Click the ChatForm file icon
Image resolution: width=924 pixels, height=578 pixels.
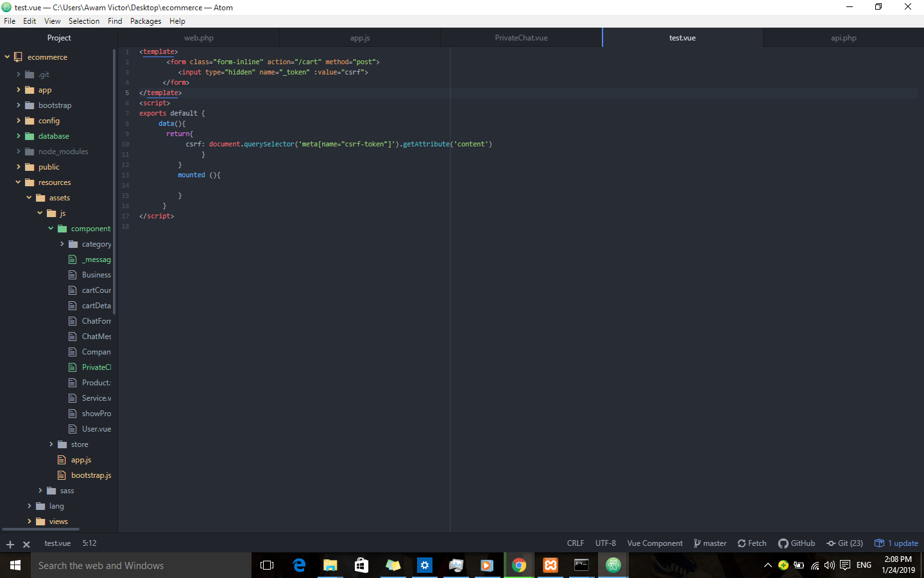pyautogui.click(x=73, y=321)
